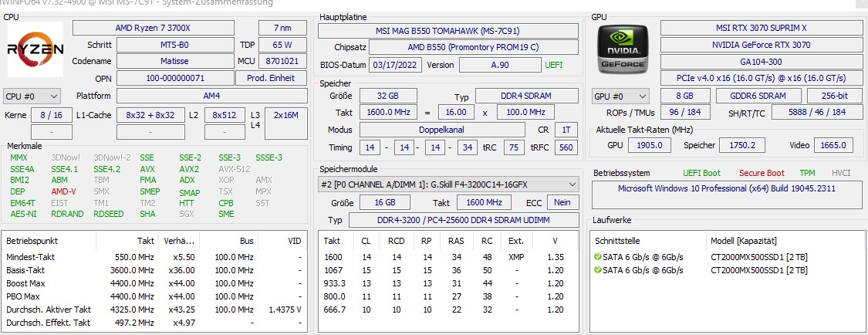Click the MSI MAG B550 TOMAHAWK field
Screen dimensions: 868x335
click(448, 31)
